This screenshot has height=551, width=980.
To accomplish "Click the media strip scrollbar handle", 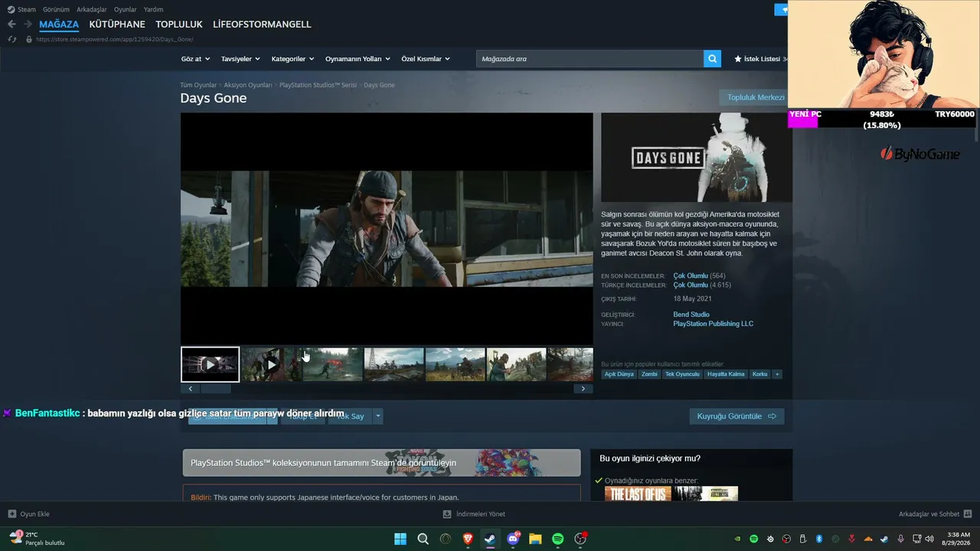I will [x=216, y=389].
